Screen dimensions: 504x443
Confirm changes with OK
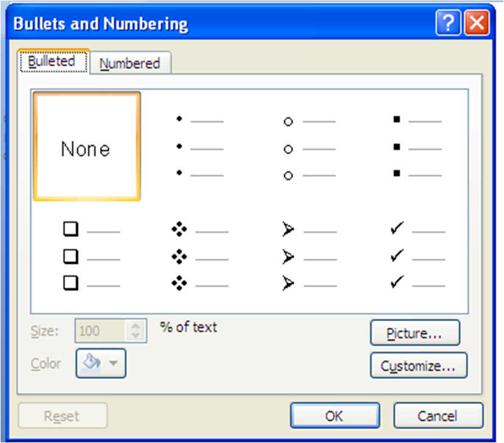[x=334, y=416]
